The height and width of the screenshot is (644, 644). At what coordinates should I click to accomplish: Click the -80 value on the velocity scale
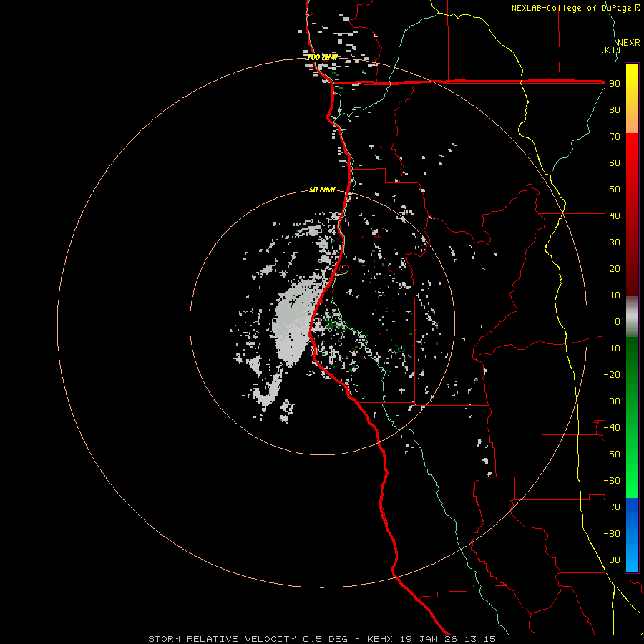coord(612,534)
